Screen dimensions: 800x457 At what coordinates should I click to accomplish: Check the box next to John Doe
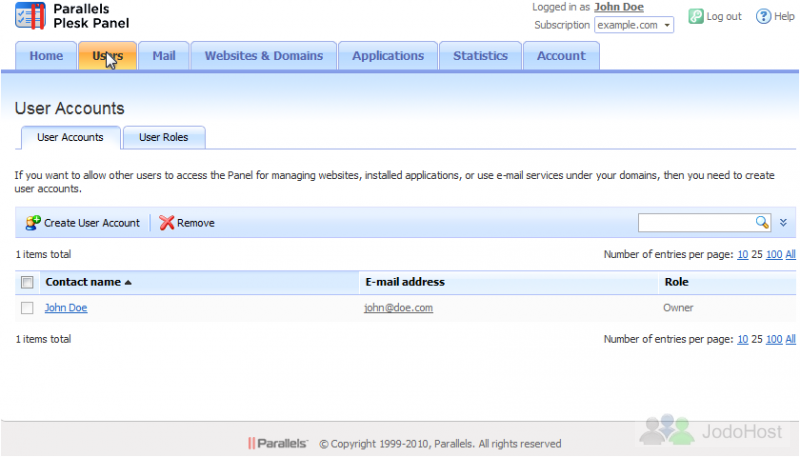pyautogui.click(x=27, y=308)
